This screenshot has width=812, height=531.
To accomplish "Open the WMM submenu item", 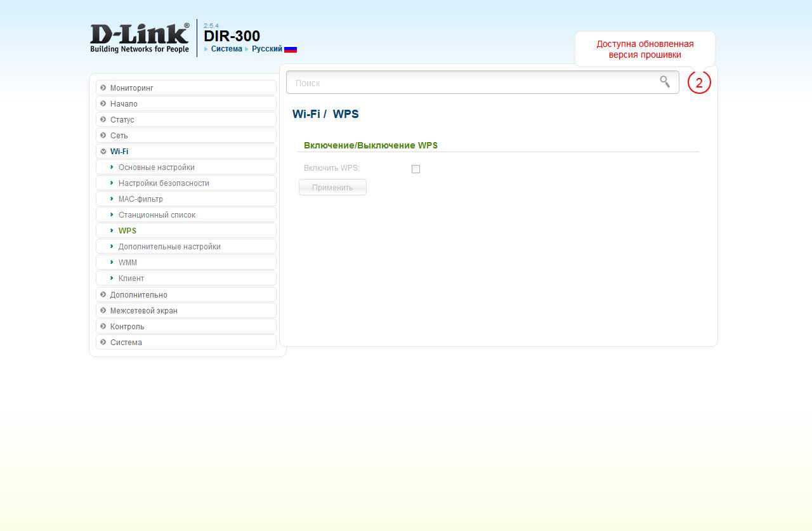I will [x=186, y=262].
